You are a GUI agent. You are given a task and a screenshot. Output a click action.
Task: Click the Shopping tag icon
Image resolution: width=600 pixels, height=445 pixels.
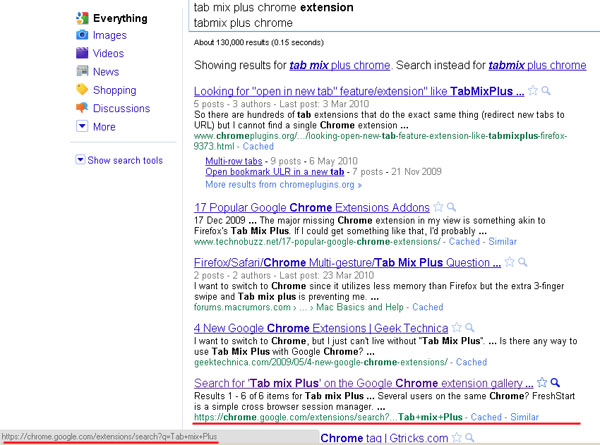[x=82, y=90]
